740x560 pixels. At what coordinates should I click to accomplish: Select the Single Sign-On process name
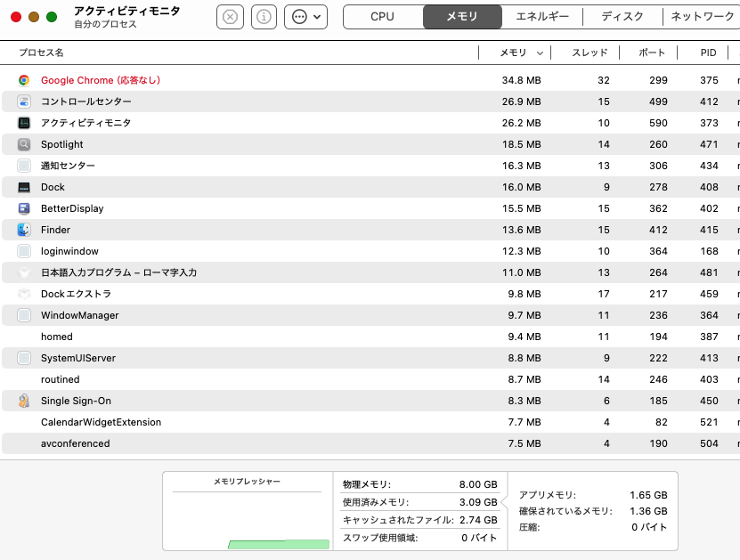click(x=76, y=401)
